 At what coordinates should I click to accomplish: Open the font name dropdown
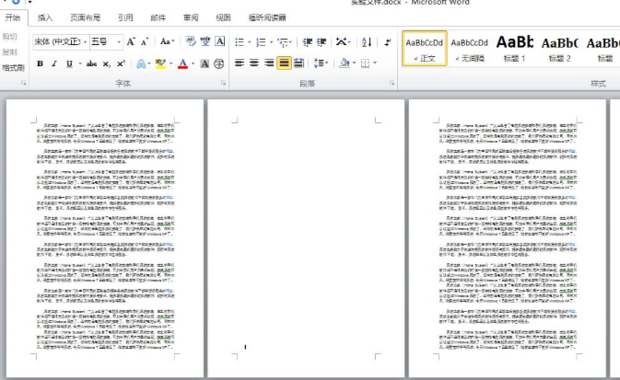click(60, 42)
